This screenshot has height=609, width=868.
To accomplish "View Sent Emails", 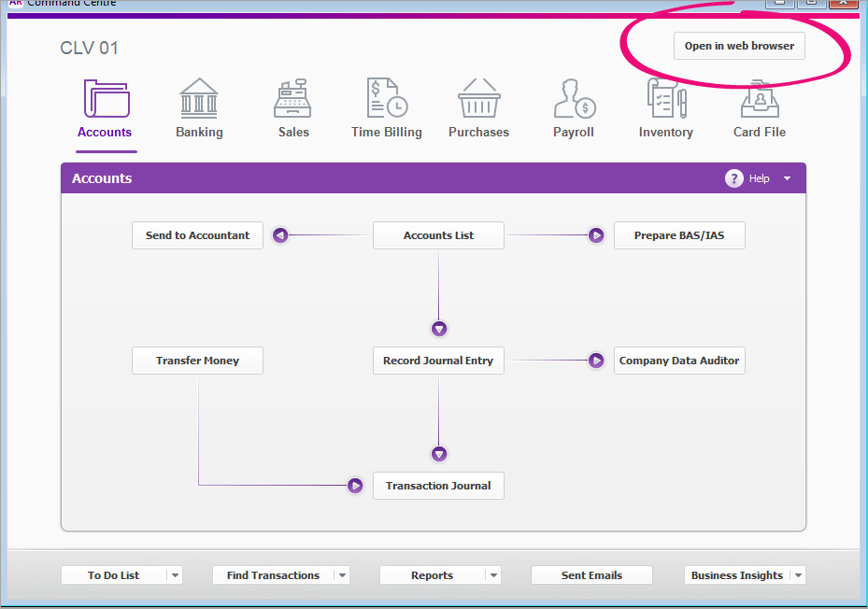I will click(x=591, y=575).
